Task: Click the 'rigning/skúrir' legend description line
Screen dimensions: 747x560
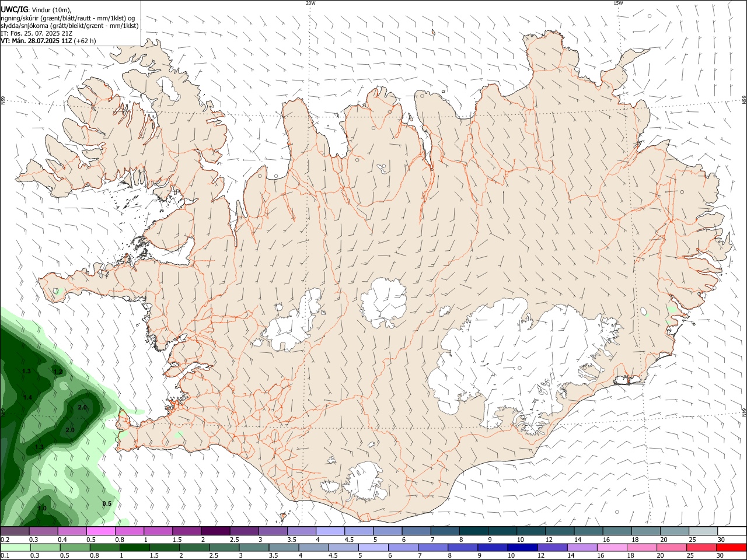Action: [x=68, y=18]
